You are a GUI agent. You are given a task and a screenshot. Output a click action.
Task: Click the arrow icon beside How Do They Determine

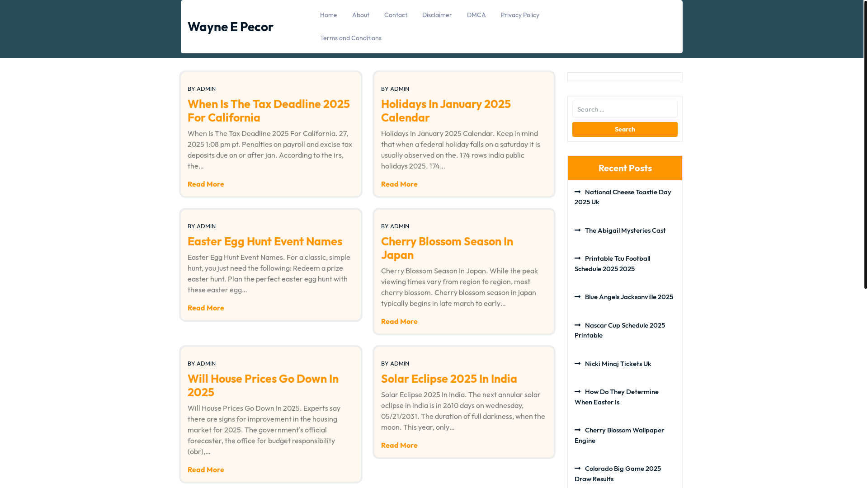click(x=577, y=391)
